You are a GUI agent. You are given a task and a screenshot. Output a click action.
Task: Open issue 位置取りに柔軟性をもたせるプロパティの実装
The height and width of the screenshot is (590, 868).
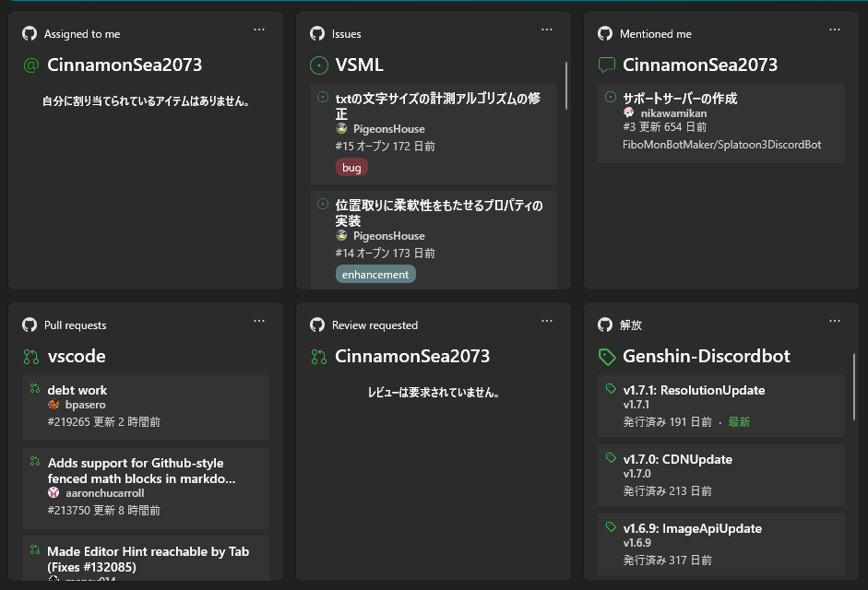coord(434,240)
